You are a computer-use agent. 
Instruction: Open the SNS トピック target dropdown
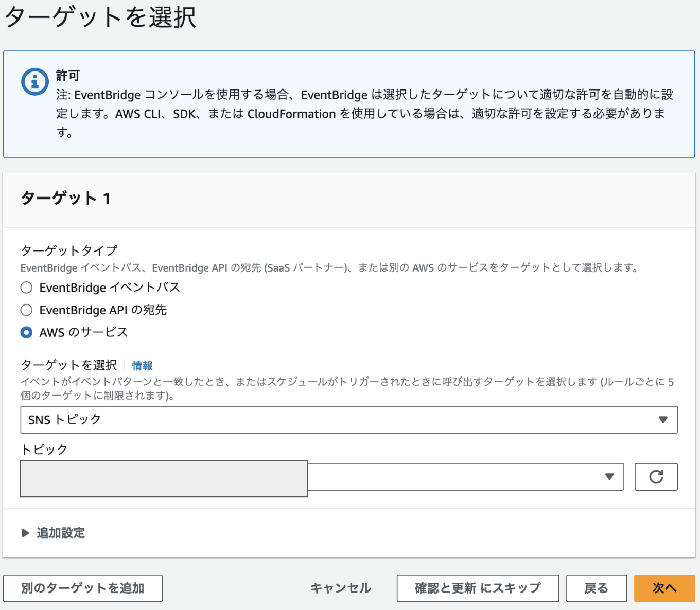pyautogui.click(x=348, y=420)
